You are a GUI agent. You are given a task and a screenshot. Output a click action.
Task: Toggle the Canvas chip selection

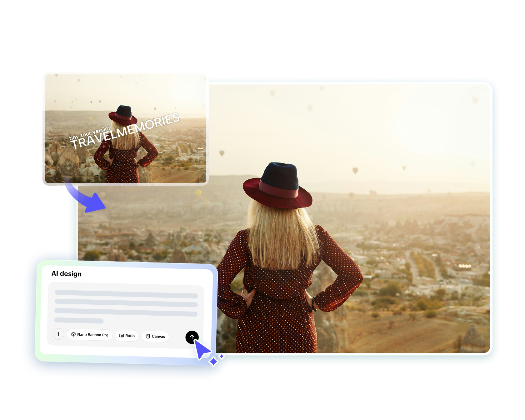tap(155, 336)
